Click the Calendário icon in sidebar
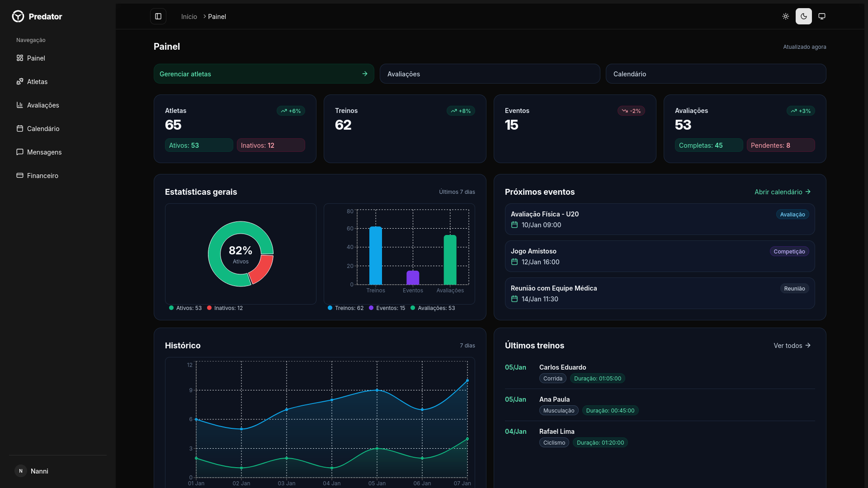 [20, 129]
